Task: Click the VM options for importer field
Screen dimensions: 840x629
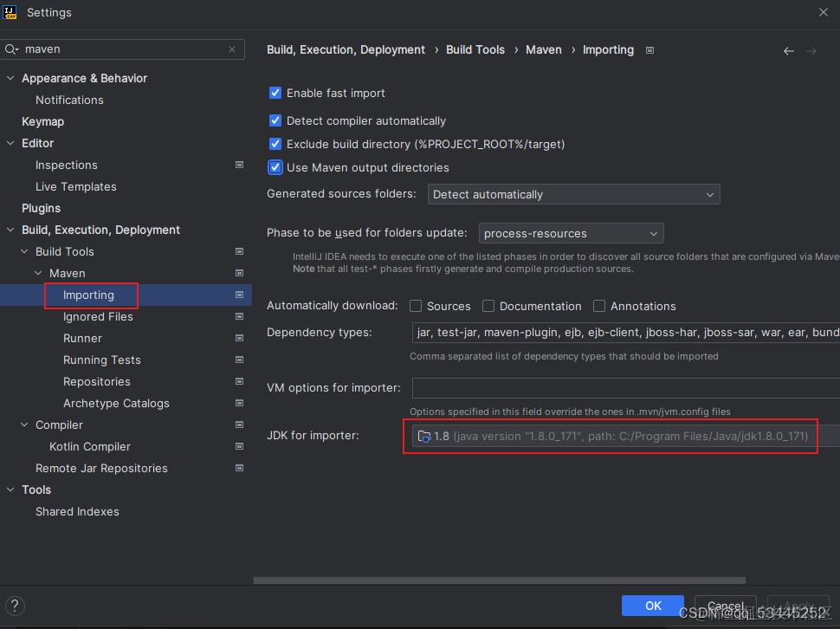Action: pyautogui.click(x=626, y=388)
